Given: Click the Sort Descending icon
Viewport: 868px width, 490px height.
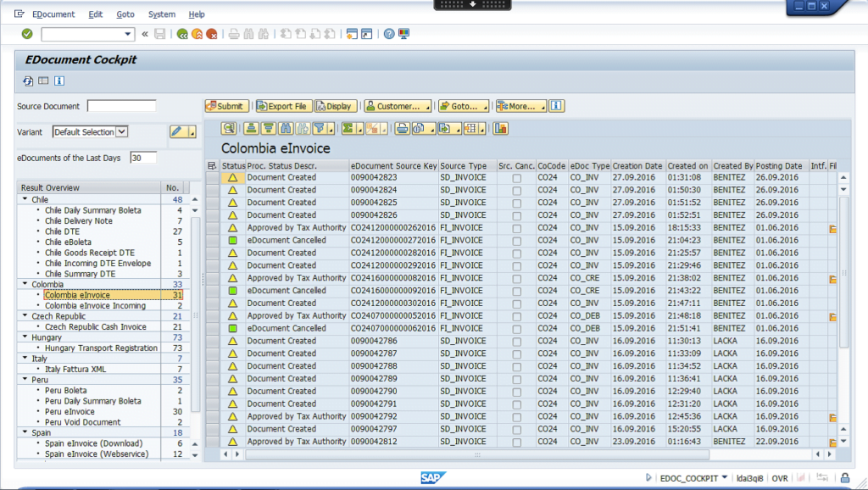Looking at the screenshot, I should 269,129.
